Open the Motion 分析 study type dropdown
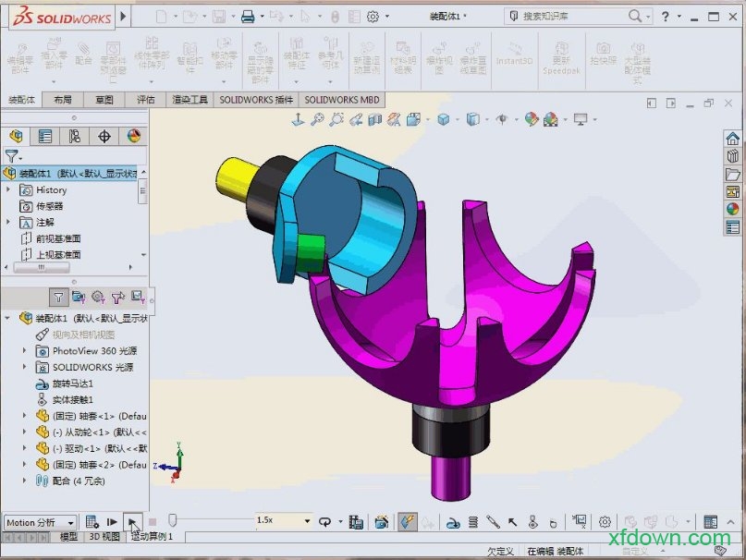The image size is (746, 560). coord(41,522)
